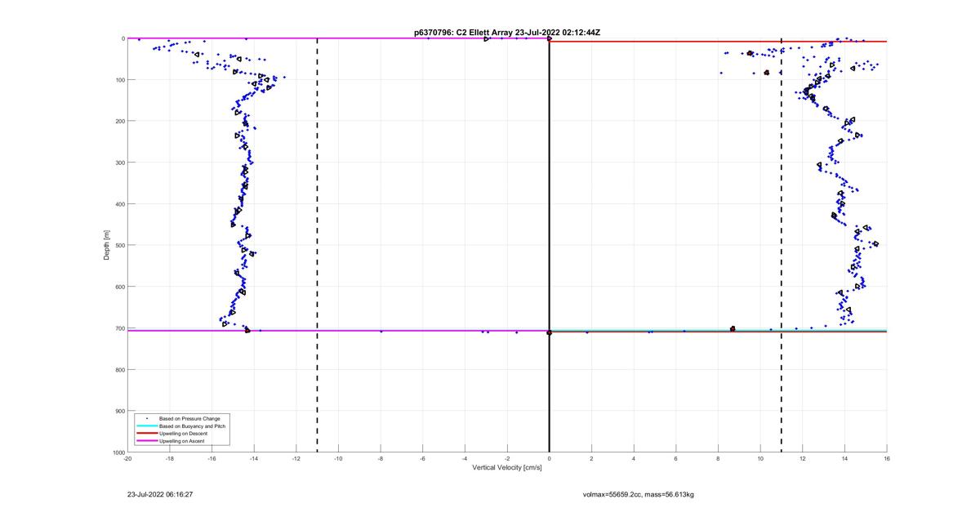Click the depth tick label '100'

click(x=119, y=80)
